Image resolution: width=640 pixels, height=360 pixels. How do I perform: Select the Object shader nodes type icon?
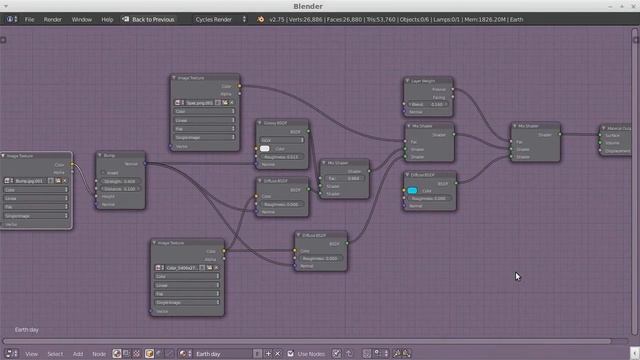pos(149,353)
